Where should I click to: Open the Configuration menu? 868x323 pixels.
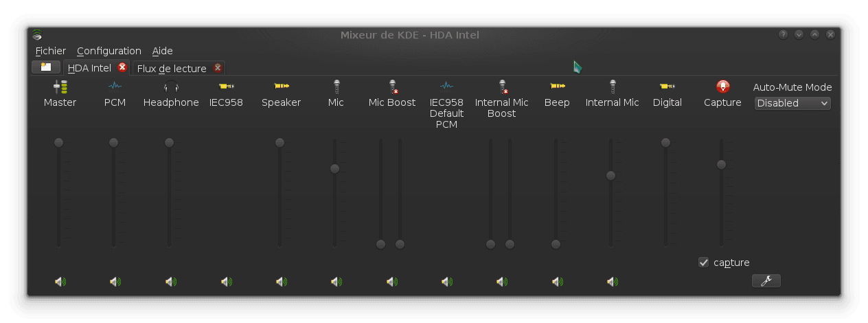click(x=109, y=51)
